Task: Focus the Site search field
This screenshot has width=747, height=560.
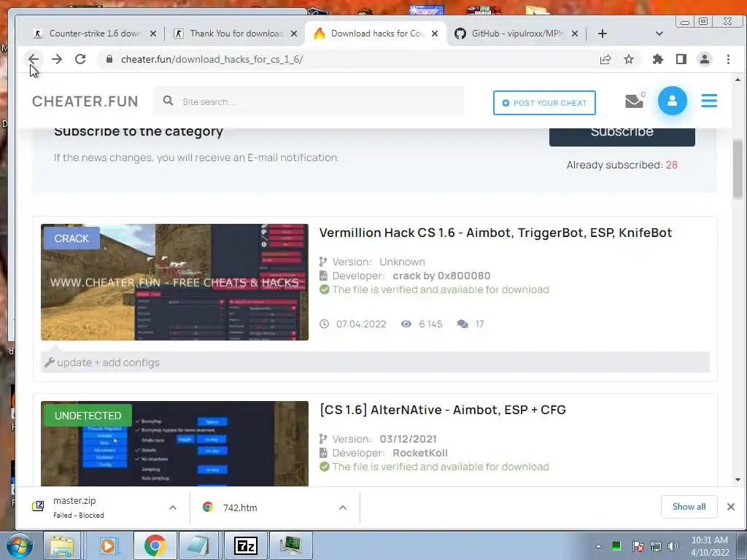Action: 309,101
